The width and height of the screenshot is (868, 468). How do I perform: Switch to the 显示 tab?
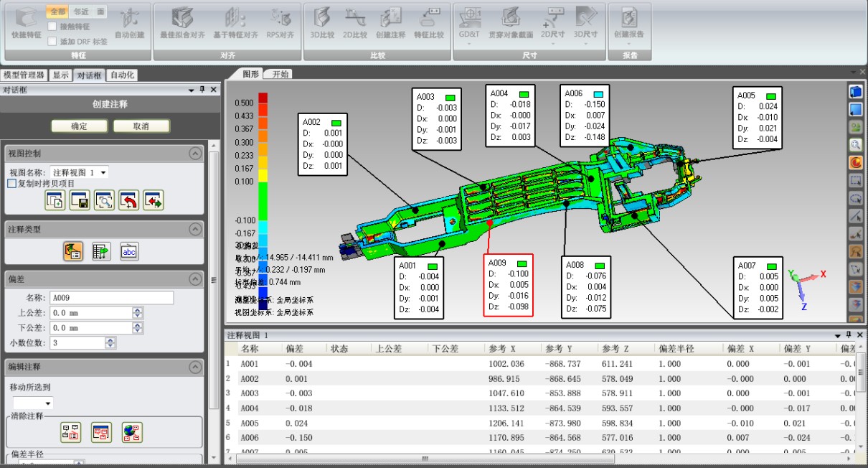pyautogui.click(x=61, y=75)
